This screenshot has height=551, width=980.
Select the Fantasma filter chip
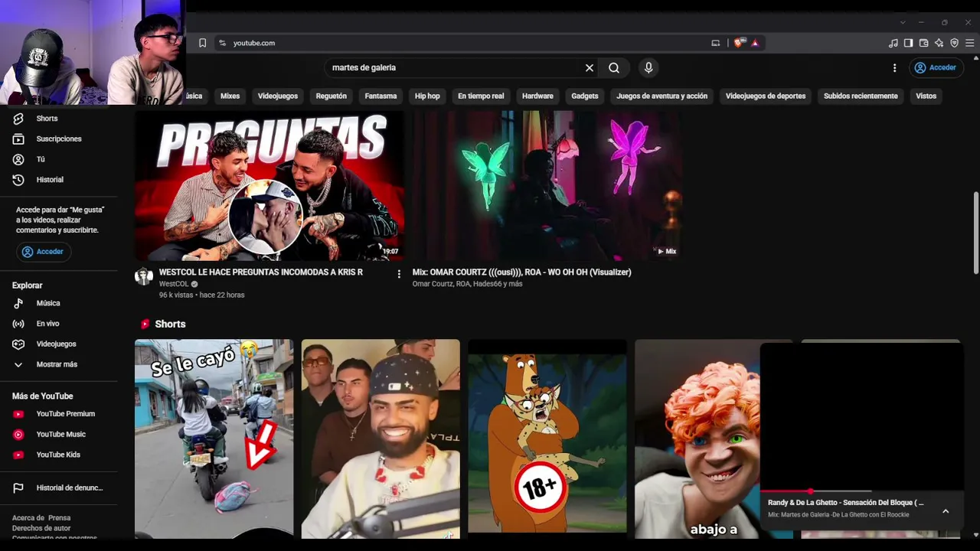click(381, 96)
